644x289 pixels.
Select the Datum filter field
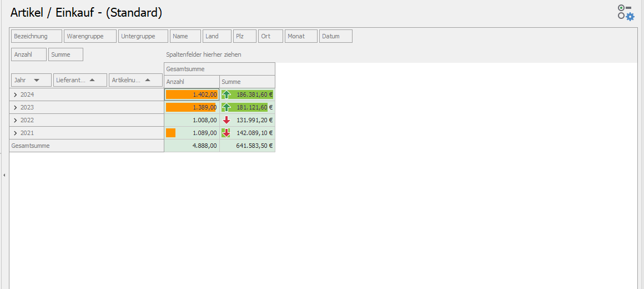[335, 36]
